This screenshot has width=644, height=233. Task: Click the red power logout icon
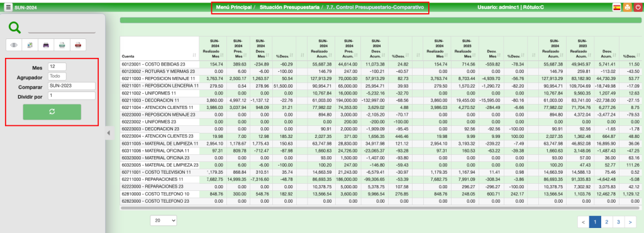click(638, 7)
